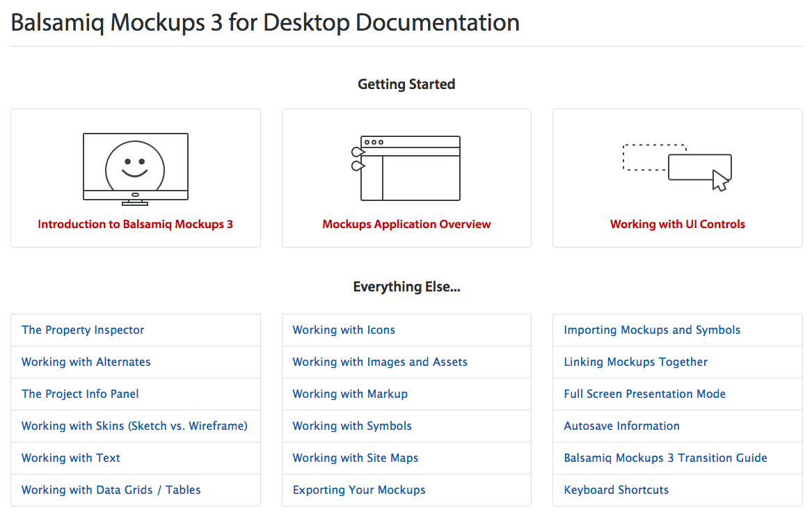The height and width of the screenshot is (521, 812).
Task: Click the smiley monitor illustration
Action: [136, 169]
